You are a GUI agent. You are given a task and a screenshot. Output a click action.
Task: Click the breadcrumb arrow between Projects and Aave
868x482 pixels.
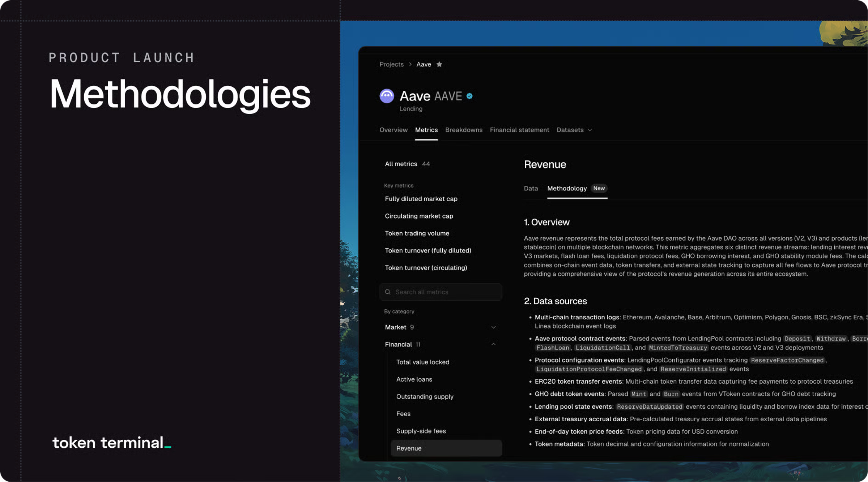pos(410,64)
